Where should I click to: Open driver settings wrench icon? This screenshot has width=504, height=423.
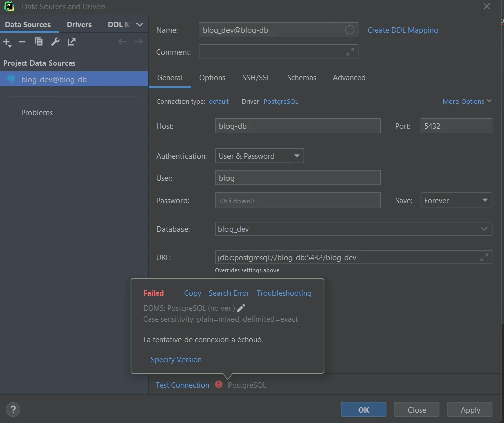tap(55, 42)
